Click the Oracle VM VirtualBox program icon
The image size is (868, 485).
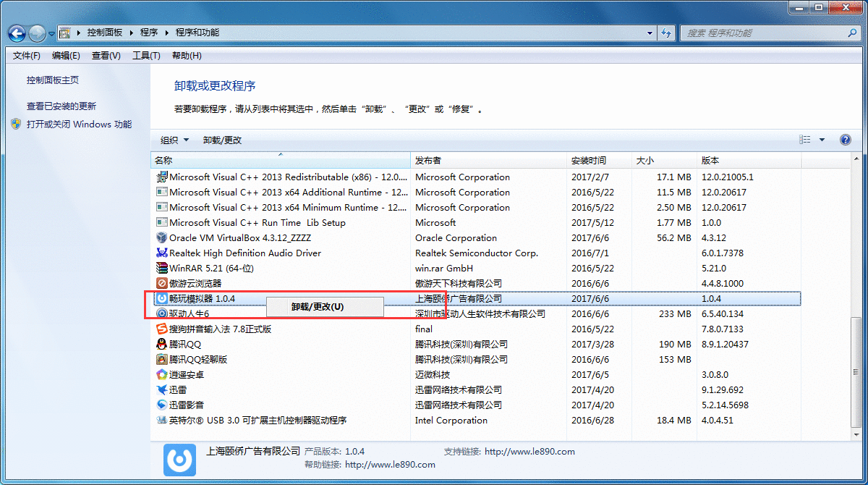point(162,237)
